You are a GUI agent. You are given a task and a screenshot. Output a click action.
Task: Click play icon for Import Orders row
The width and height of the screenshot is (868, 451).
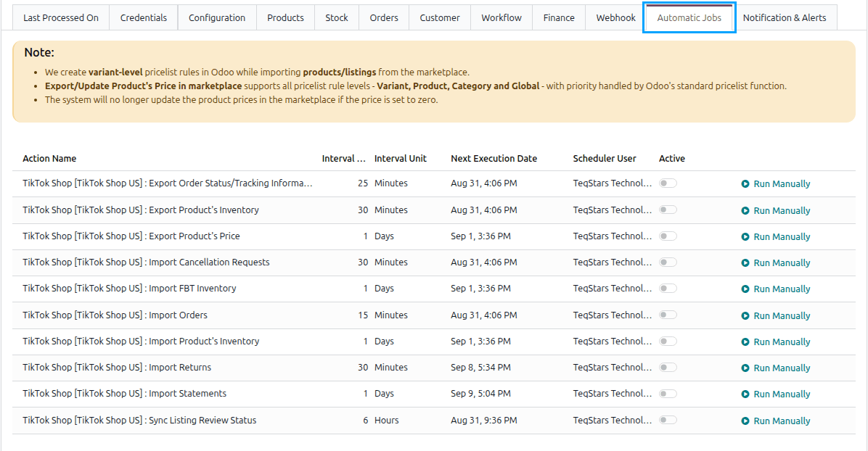745,315
